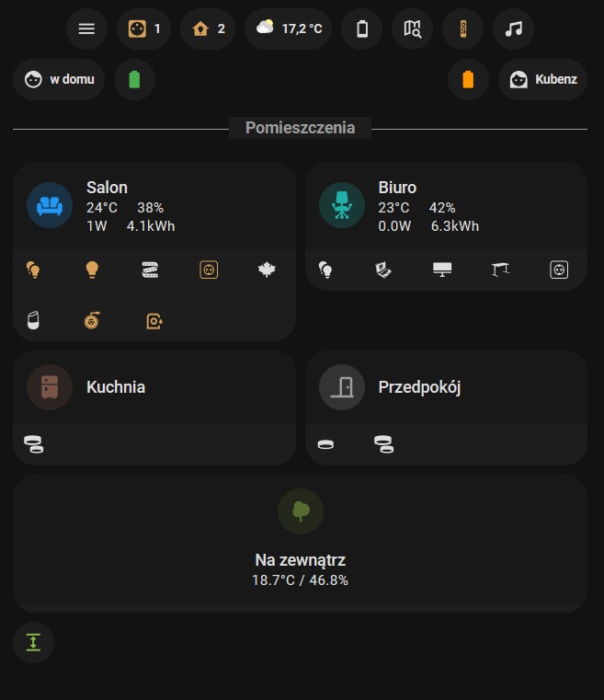Image resolution: width=604 pixels, height=700 pixels.
Task: Toggle the Salon LED strip light
Action: tap(150, 270)
